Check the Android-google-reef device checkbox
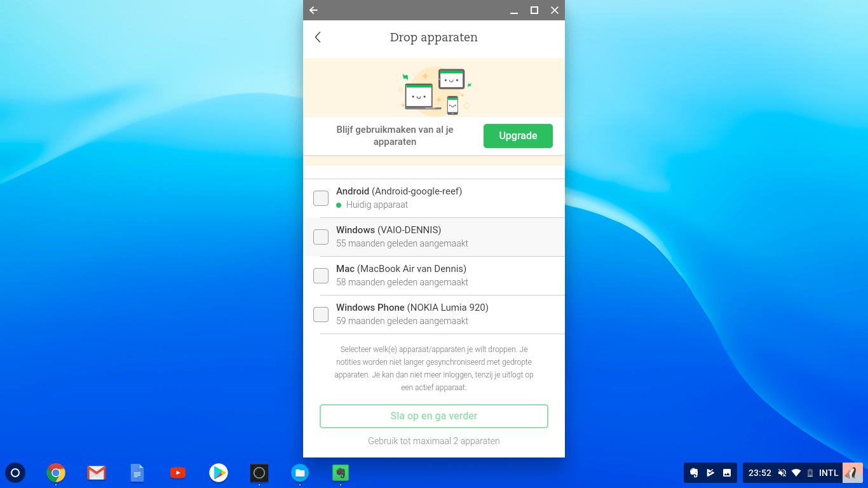868x488 pixels. tap(321, 198)
